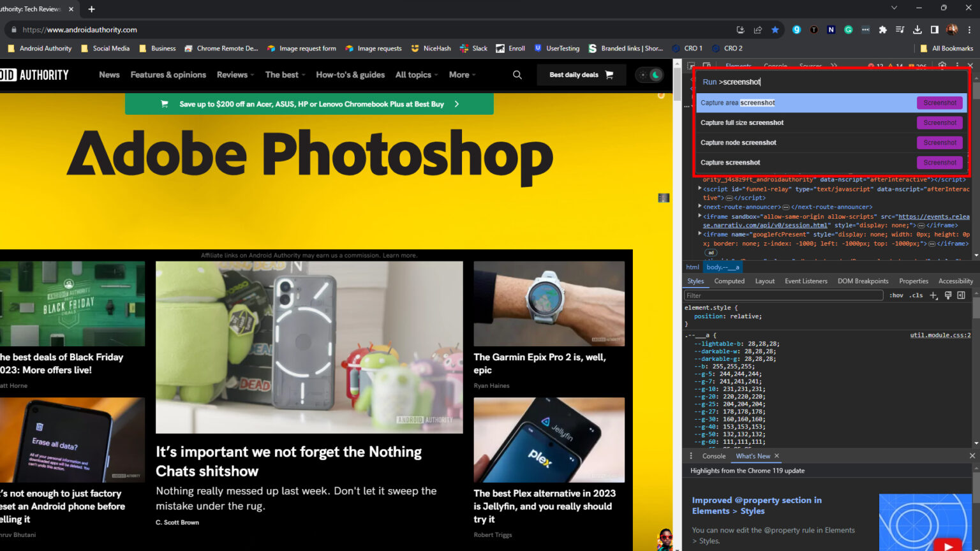Open the site search magnifier icon
This screenshot has height=551, width=980.
[x=517, y=75]
